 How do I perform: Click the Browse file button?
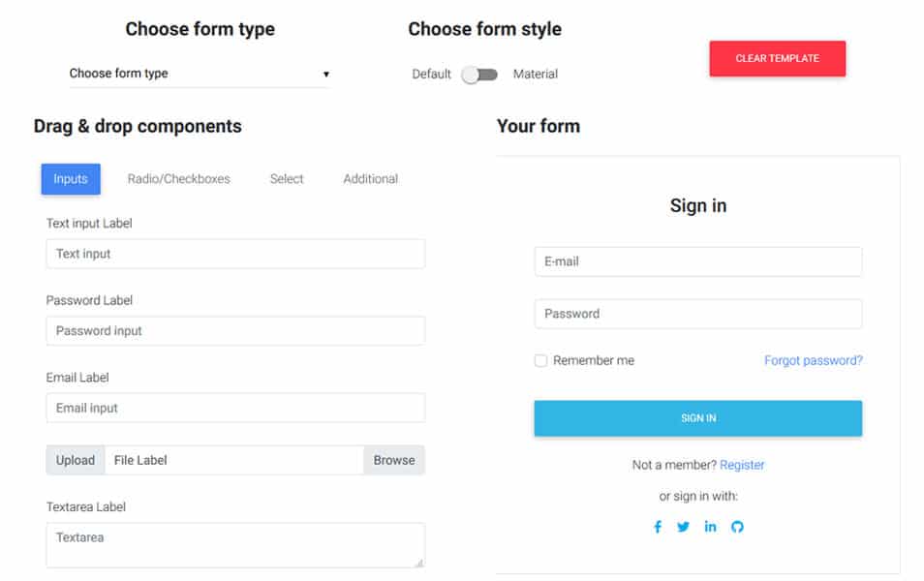point(393,461)
